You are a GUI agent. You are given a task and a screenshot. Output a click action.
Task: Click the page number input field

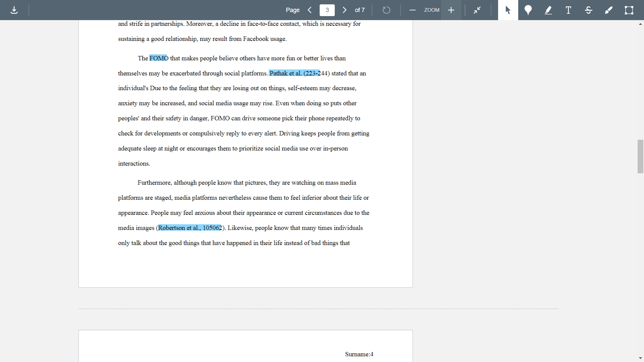[327, 10]
